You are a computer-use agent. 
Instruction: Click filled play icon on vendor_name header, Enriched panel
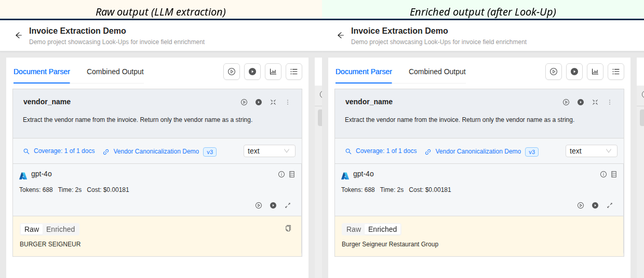581,102
